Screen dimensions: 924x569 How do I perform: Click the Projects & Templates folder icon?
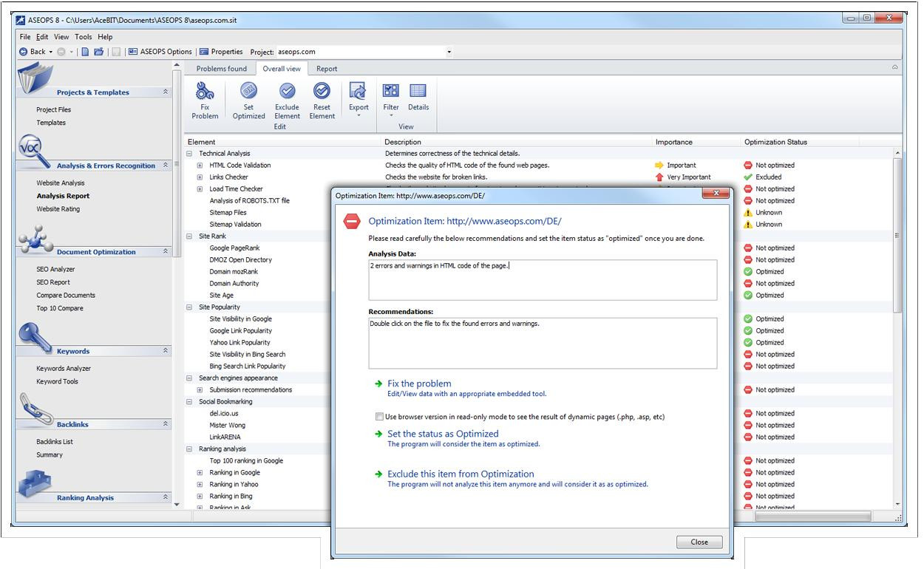pos(35,79)
